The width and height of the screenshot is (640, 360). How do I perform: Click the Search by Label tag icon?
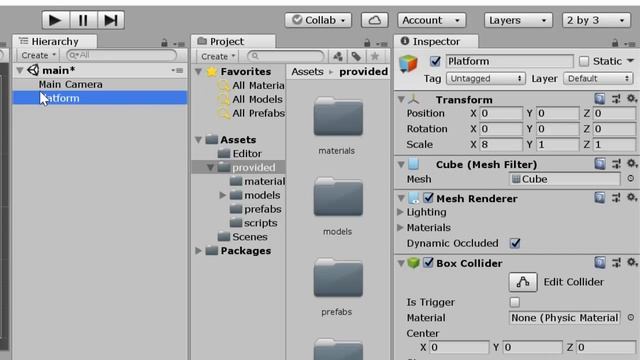click(x=356, y=56)
